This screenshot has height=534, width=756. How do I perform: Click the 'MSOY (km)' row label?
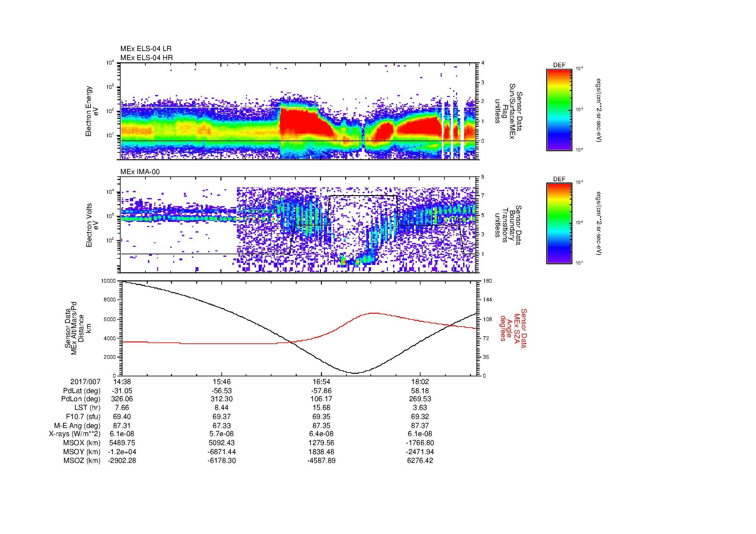(82, 452)
